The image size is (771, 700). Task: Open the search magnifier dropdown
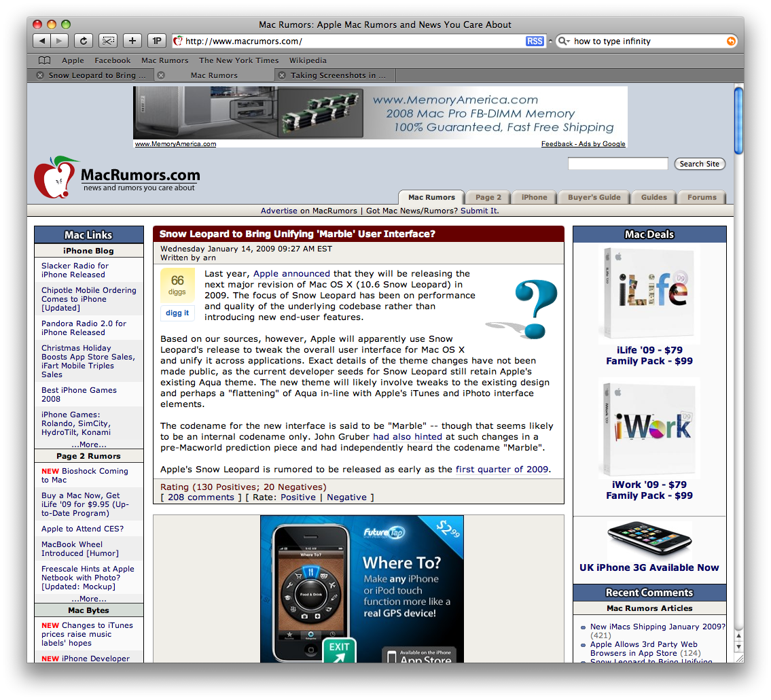pyautogui.click(x=564, y=41)
